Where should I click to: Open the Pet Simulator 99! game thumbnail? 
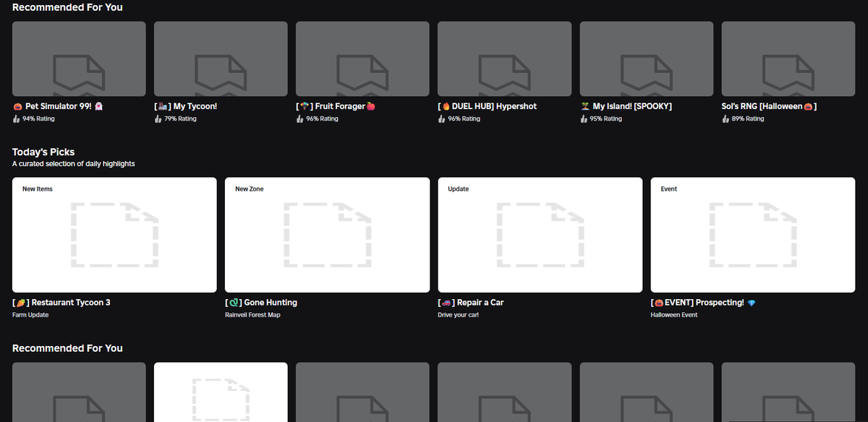click(79, 59)
